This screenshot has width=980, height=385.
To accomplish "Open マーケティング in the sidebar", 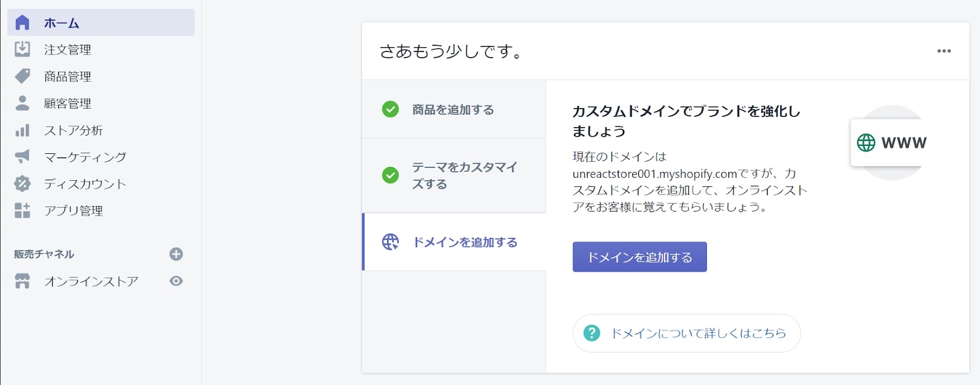I will (x=85, y=157).
